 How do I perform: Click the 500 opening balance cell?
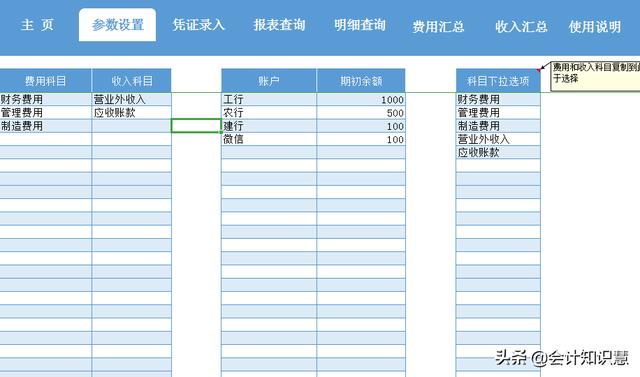pos(361,113)
